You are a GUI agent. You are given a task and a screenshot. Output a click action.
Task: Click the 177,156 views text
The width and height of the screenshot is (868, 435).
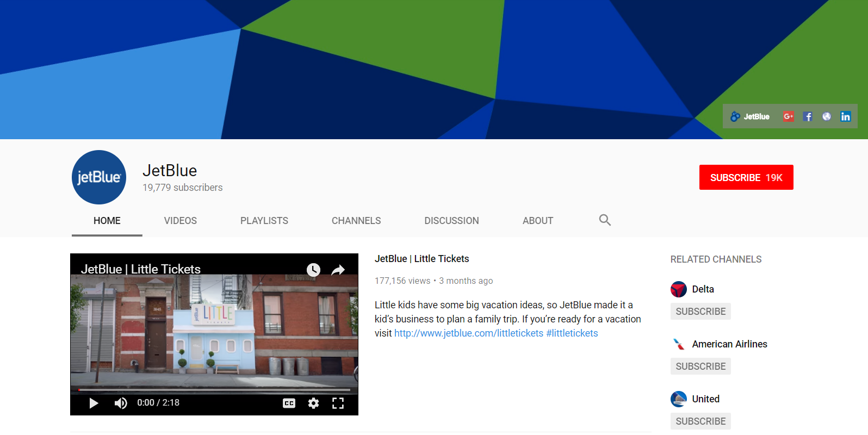pos(402,281)
